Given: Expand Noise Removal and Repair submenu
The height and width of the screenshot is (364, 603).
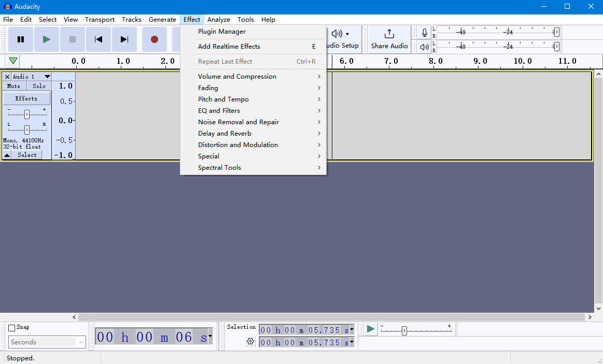Looking at the screenshot, I should tap(254, 122).
